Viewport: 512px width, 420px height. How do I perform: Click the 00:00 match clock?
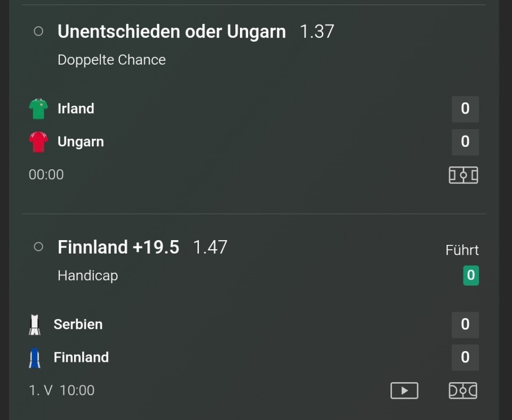point(46,175)
